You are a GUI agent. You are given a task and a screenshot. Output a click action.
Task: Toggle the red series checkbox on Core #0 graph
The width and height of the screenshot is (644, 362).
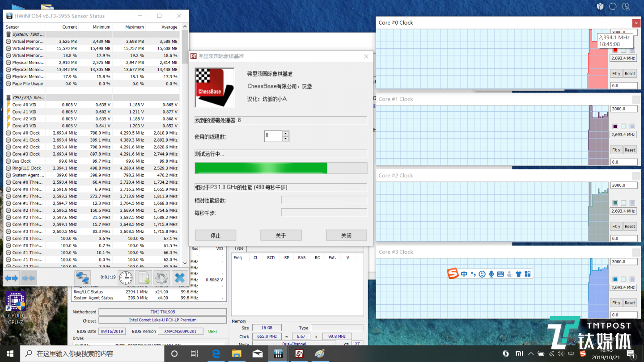(614, 50)
